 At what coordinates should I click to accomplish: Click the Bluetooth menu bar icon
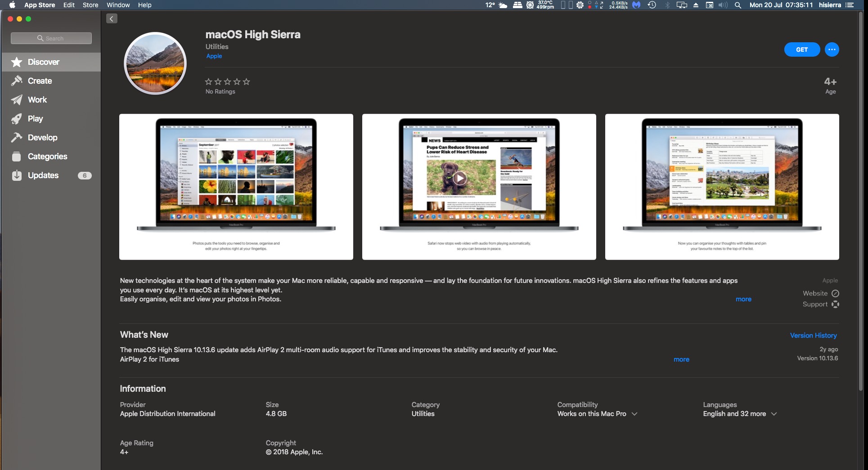[668, 5]
